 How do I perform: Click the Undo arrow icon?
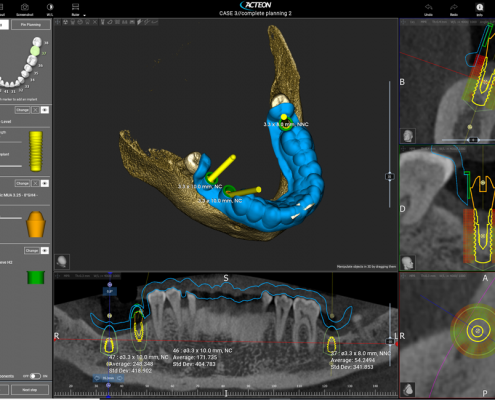[x=429, y=7]
